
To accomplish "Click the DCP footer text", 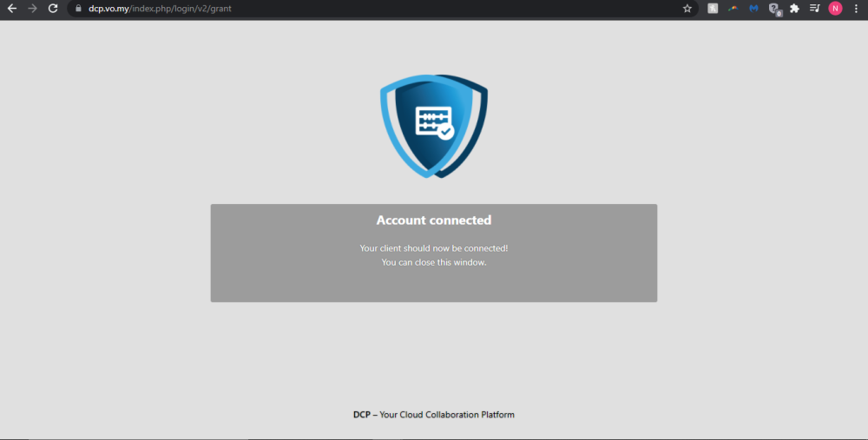I will coord(434,415).
